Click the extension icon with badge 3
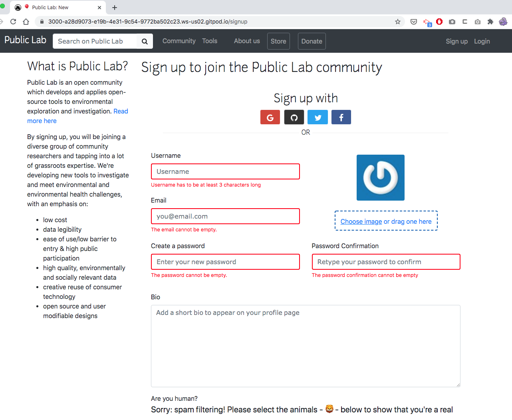This screenshot has width=512, height=420. pyautogui.click(x=427, y=22)
